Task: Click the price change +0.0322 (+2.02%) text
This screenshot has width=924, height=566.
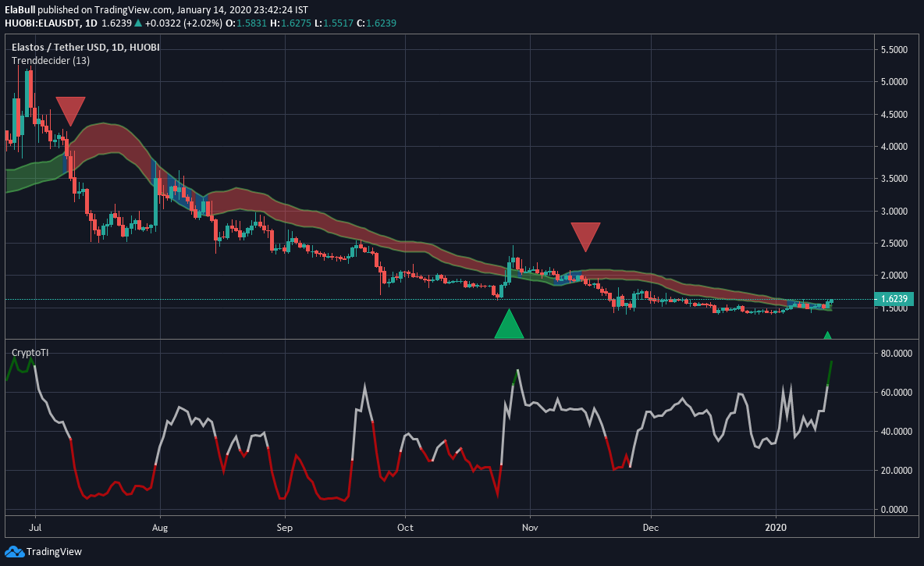Action: point(183,23)
